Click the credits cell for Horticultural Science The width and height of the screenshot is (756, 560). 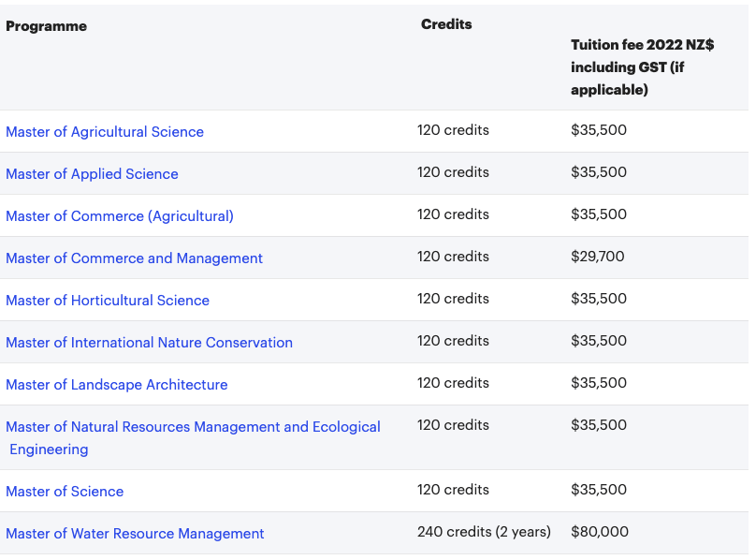pyautogui.click(x=453, y=299)
